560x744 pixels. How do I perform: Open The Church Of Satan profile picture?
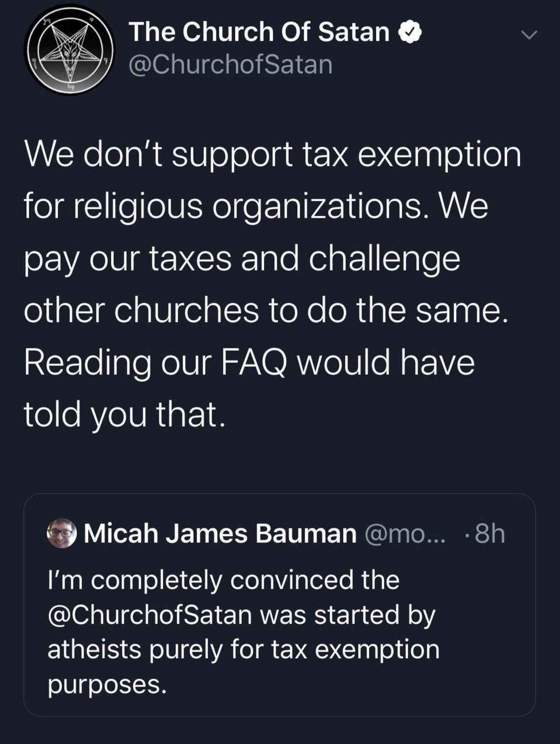[x=69, y=49]
